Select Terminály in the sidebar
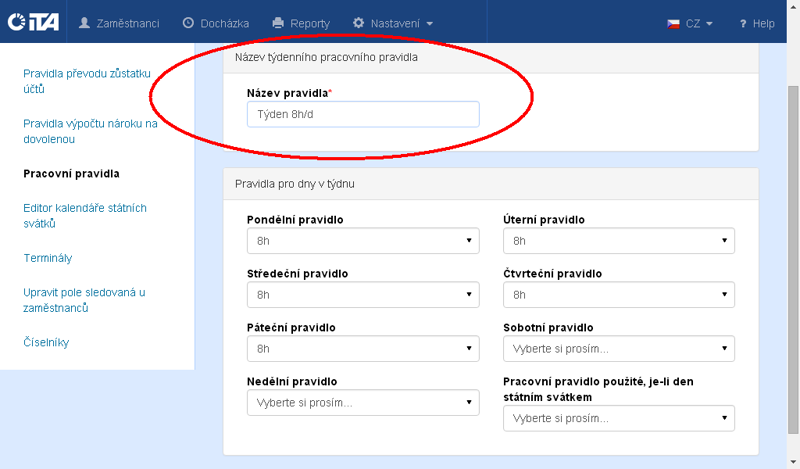 point(48,258)
